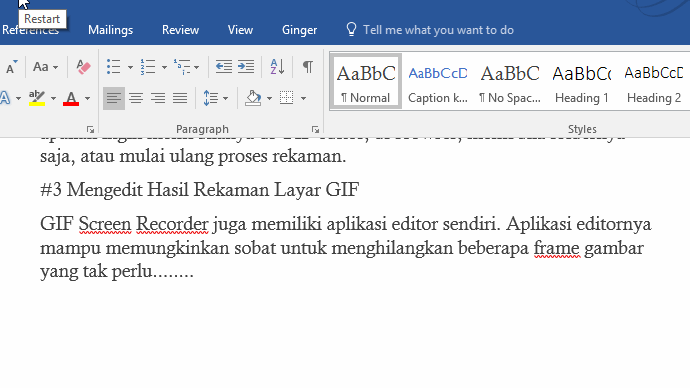Viewport: 690px width, 388px height.
Task: Open the References tab
Action: coord(30,30)
